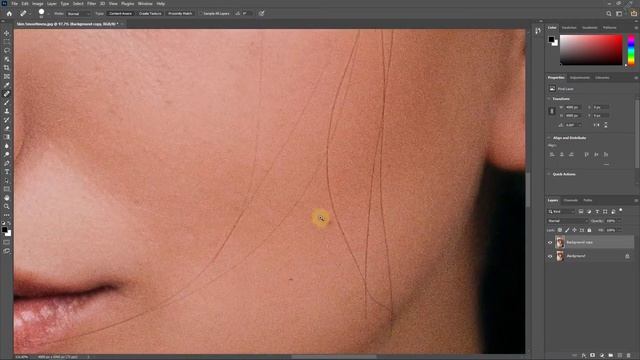Viewport: 640px width, 360px height.
Task: Click the Create Texture type button
Action: click(150, 13)
